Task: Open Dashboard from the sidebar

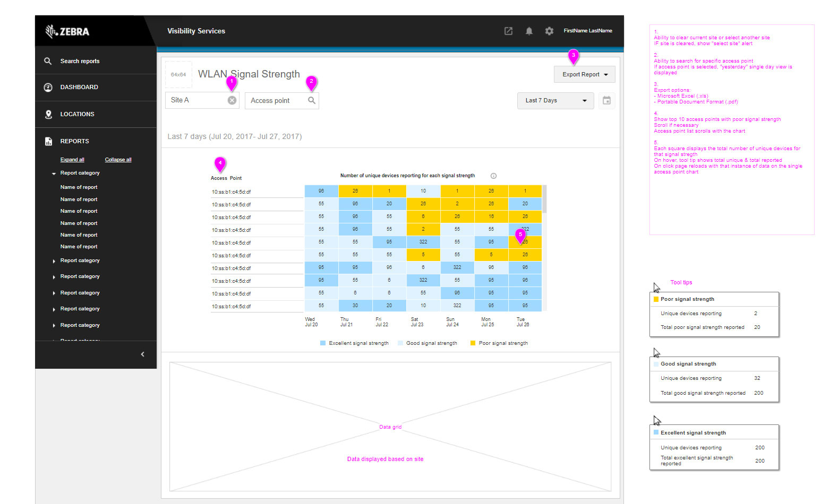Action: (79, 87)
